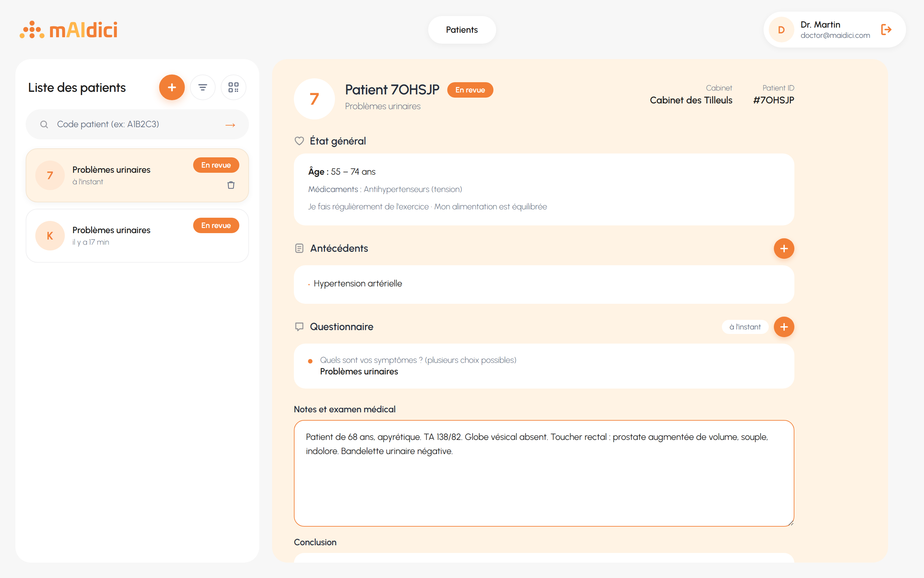
Task: Click Cabinet des Tilleuls text
Action: (x=691, y=100)
